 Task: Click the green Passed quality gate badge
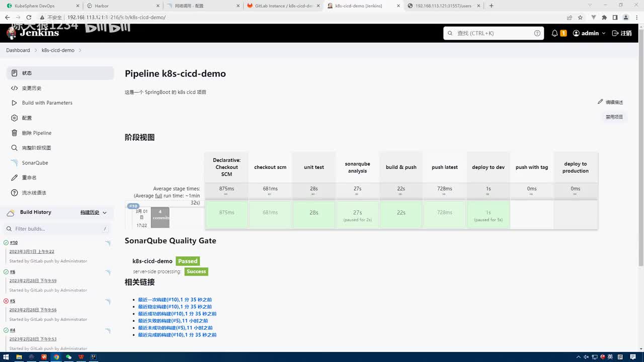(188, 261)
